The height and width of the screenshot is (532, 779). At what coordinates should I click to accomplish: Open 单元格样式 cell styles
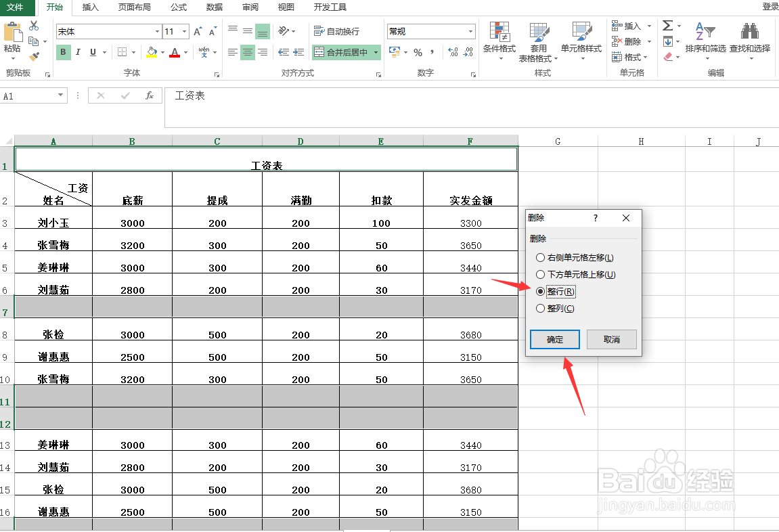(x=581, y=41)
